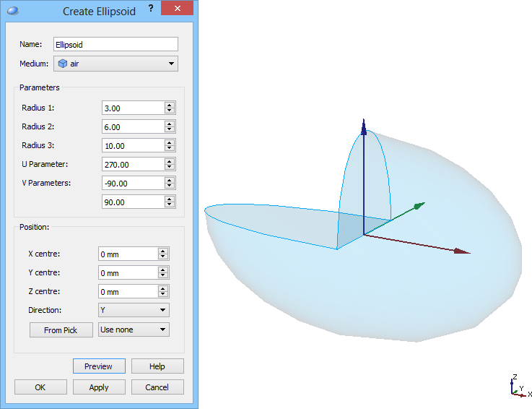The height and width of the screenshot is (409, 532).
Task: Increase the 90.00 V Parameter value
Action: click(x=170, y=199)
